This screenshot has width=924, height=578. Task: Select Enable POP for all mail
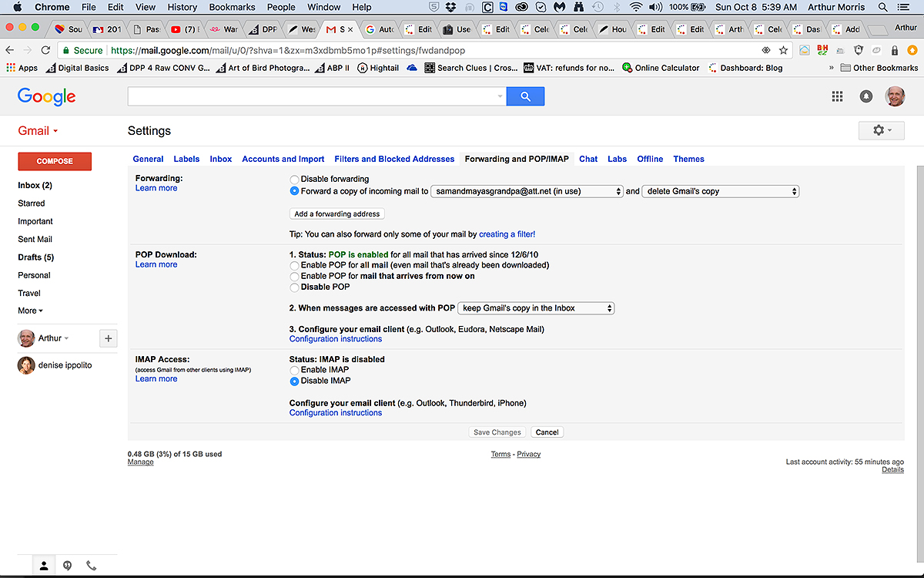tap(294, 265)
